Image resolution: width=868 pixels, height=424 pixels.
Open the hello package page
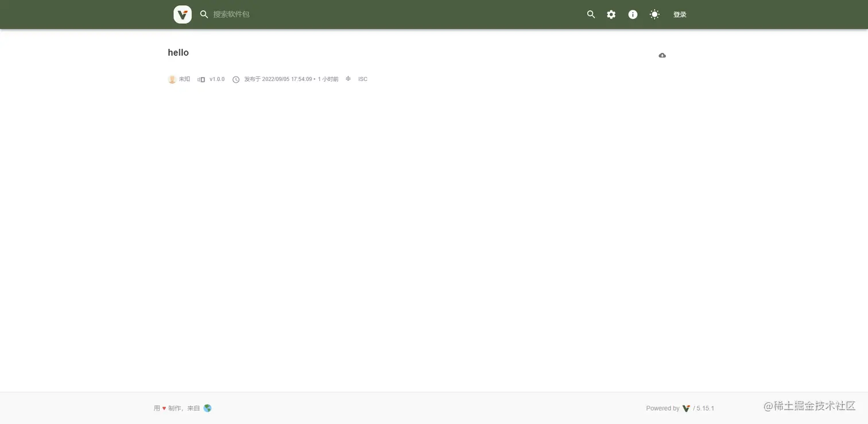click(x=178, y=52)
